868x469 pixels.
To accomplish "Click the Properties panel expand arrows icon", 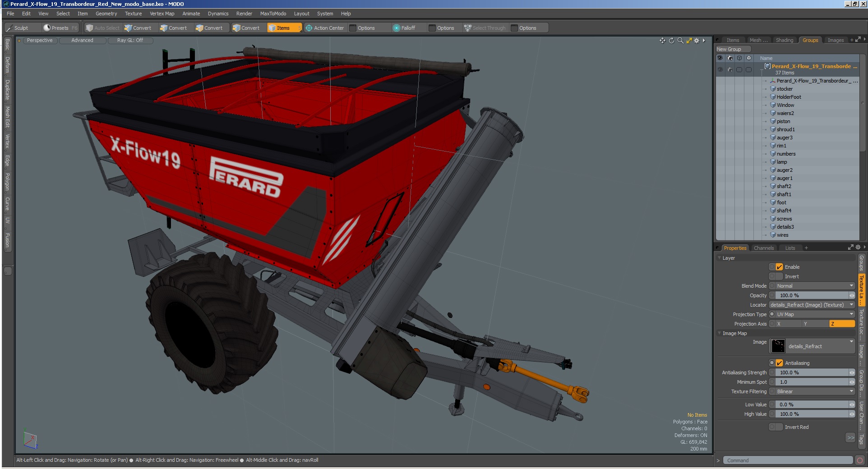I will coord(850,247).
